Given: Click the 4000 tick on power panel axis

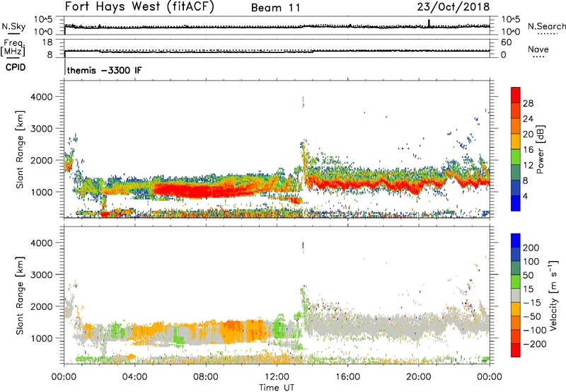Looking at the screenshot, I should (x=41, y=97).
